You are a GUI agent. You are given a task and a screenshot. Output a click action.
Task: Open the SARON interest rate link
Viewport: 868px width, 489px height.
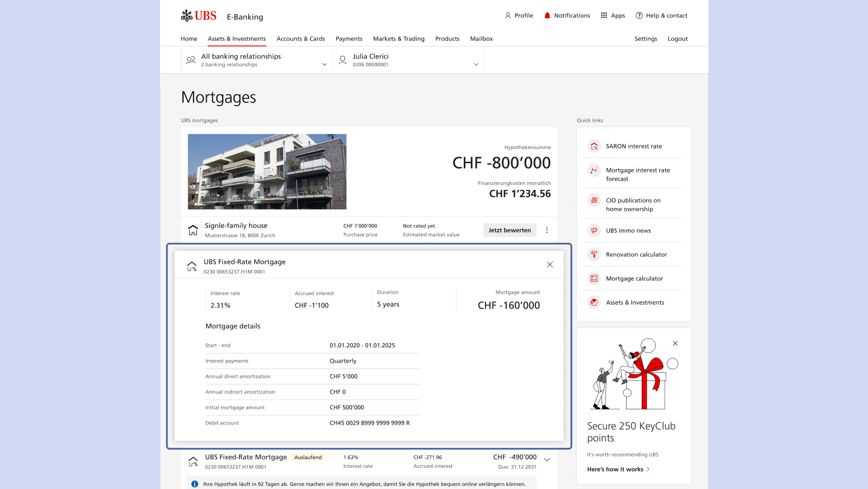(634, 146)
